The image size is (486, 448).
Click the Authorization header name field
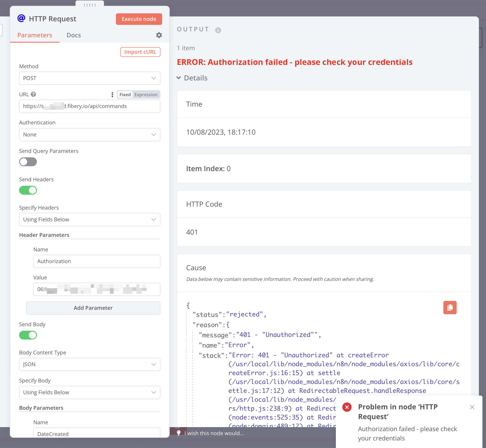tap(96, 261)
